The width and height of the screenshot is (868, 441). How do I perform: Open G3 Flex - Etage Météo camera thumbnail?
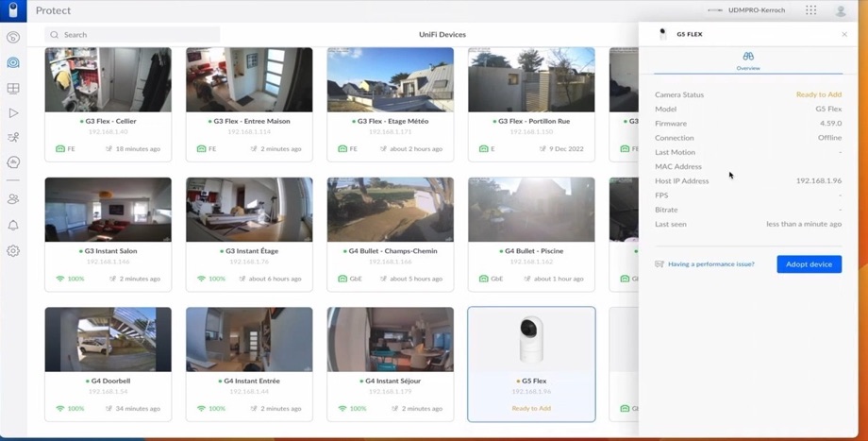click(391, 79)
